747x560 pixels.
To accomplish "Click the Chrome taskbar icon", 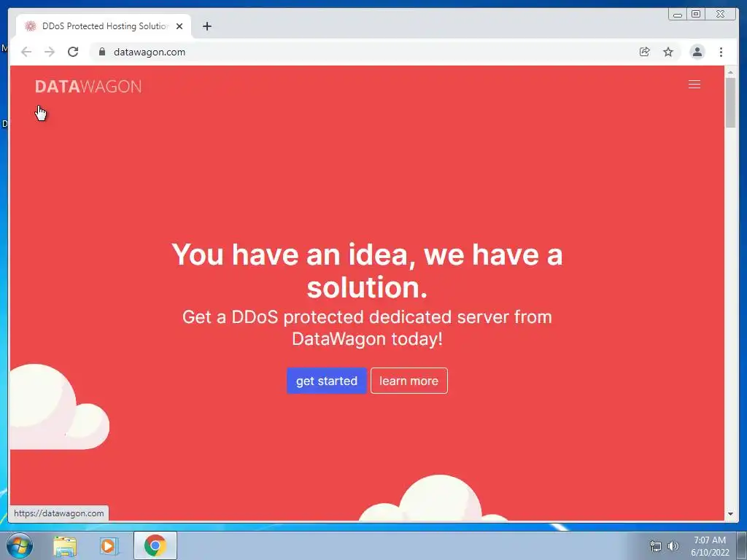I will (x=155, y=545).
